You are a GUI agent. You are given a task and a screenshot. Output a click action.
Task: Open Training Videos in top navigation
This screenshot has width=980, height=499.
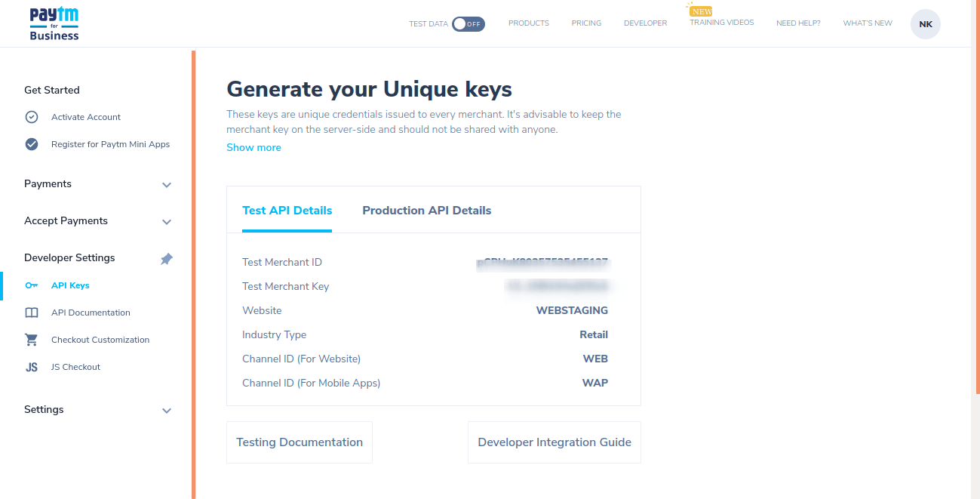coord(721,23)
